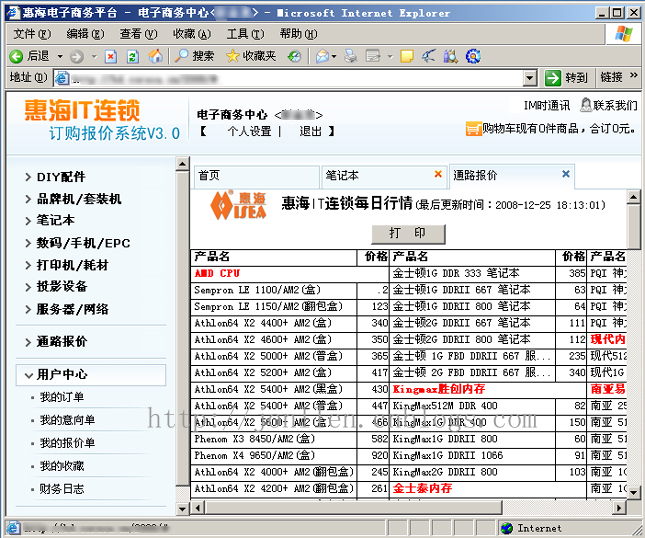The width and height of the screenshot is (645, 538).
Task: Click the Mail envelope icon
Action: [x=322, y=56]
